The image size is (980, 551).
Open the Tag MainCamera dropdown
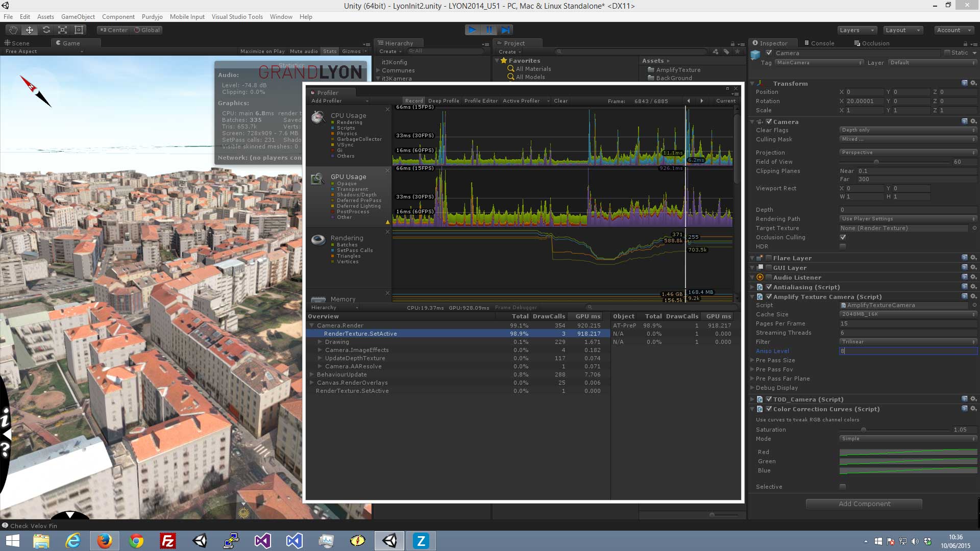[x=819, y=63]
